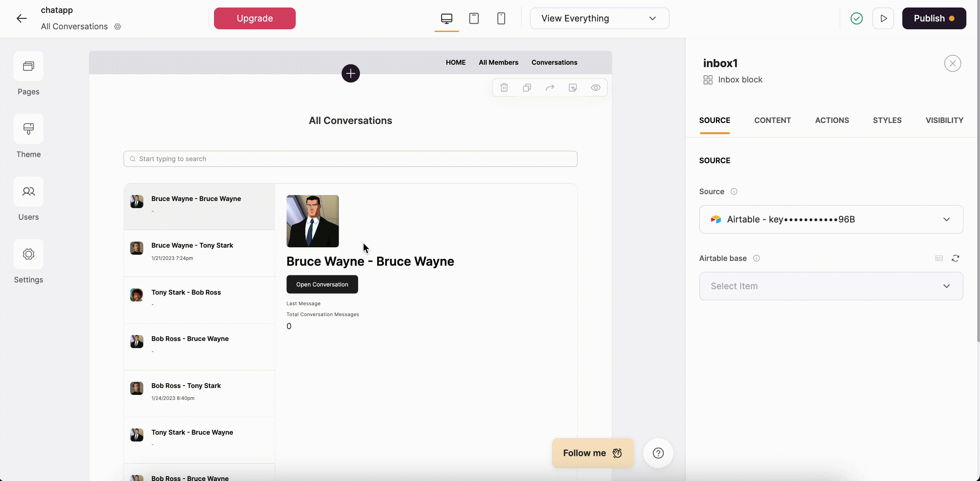The height and width of the screenshot is (481, 980).
Task: Click the Open Conversation button
Action: pyautogui.click(x=322, y=284)
